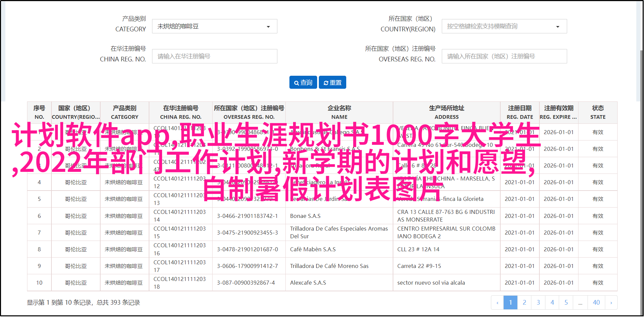The height and width of the screenshot is (317, 644).
Task: Click the 在华注册编号 China reg. no. input
Action: 214,56
